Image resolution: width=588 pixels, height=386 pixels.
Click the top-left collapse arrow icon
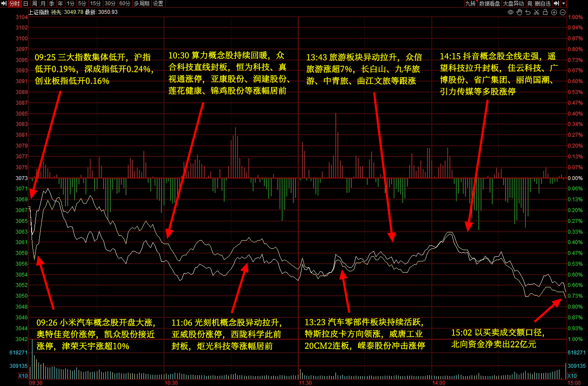pos(4,3)
